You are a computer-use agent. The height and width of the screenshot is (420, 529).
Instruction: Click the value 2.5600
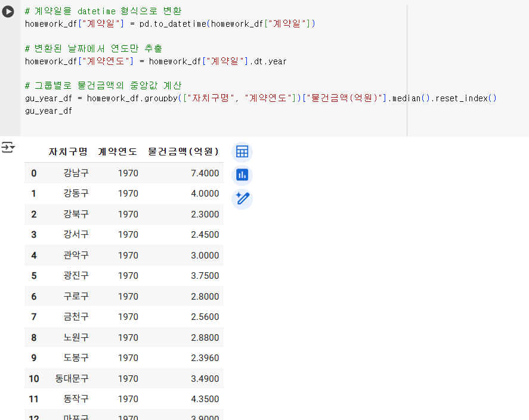(x=205, y=317)
